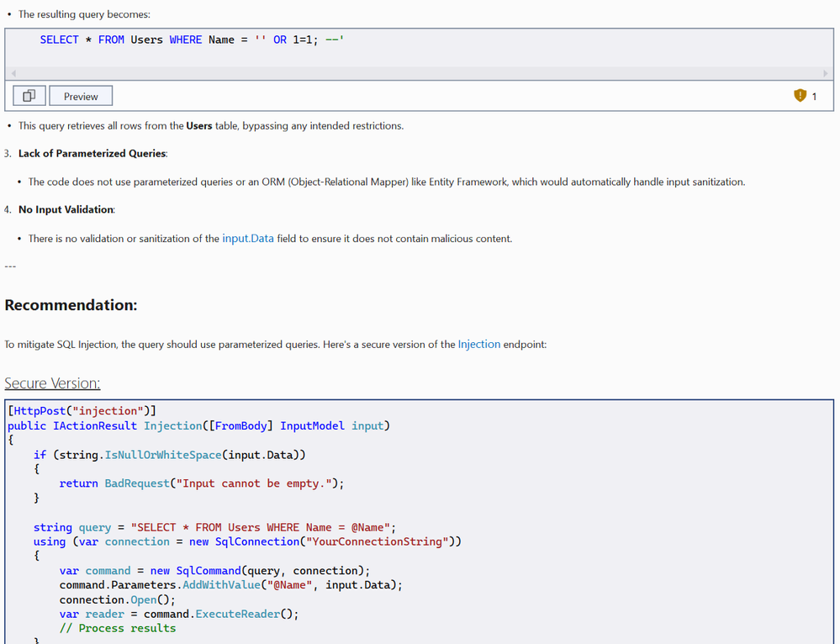The width and height of the screenshot is (840, 644).
Task: Click the No Input Validation heading
Action: click(x=66, y=209)
